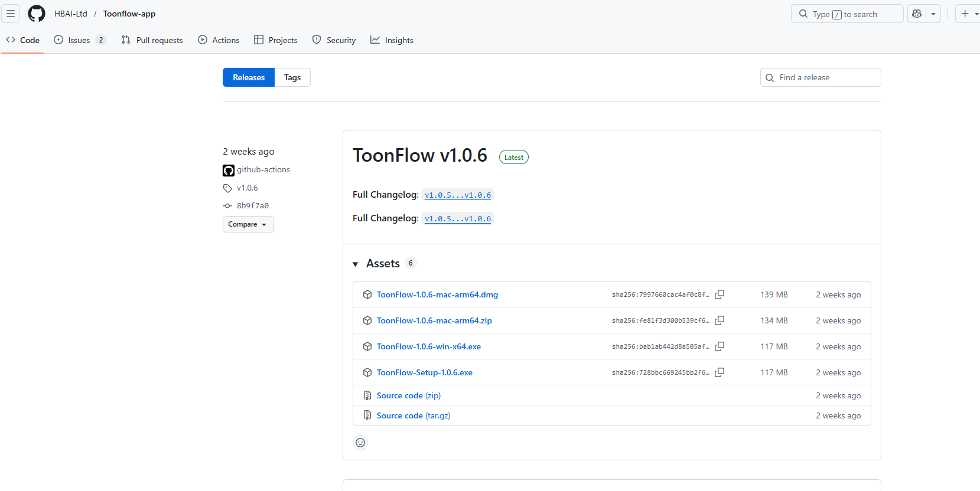Download Source code (zip)
The height and width of the screenshot is (491, 980).
tap(408, 395)
